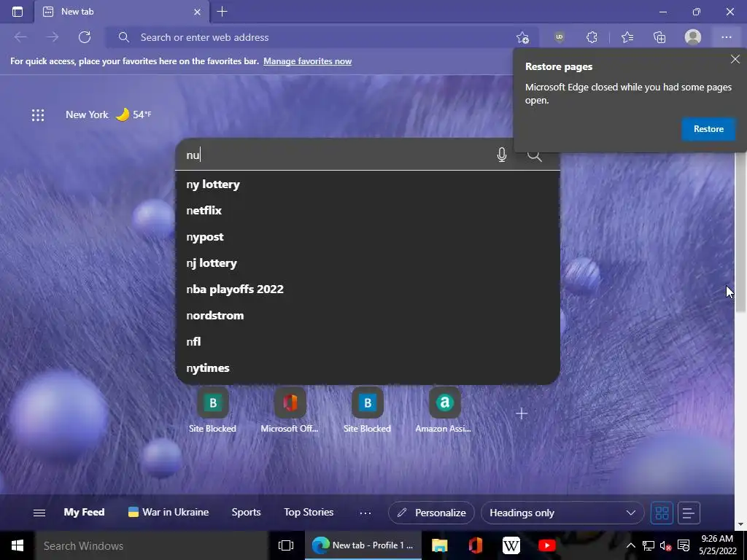Click the Restore pages button
747x560 pixels.
pos(708,129)
